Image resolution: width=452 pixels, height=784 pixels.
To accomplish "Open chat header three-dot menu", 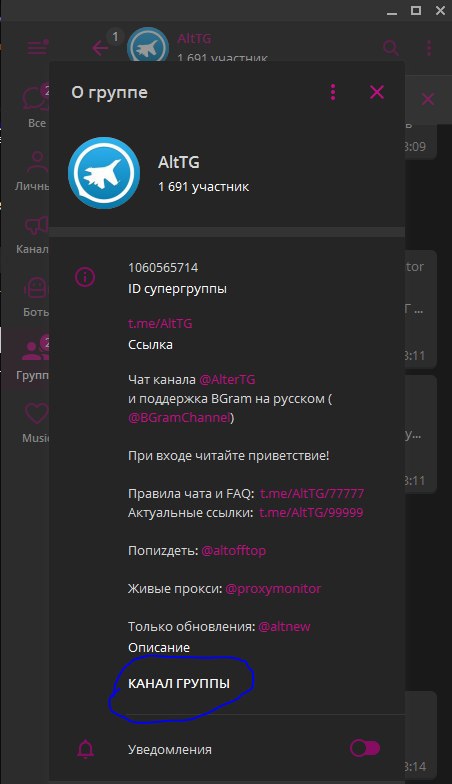I will pos(429,48).
